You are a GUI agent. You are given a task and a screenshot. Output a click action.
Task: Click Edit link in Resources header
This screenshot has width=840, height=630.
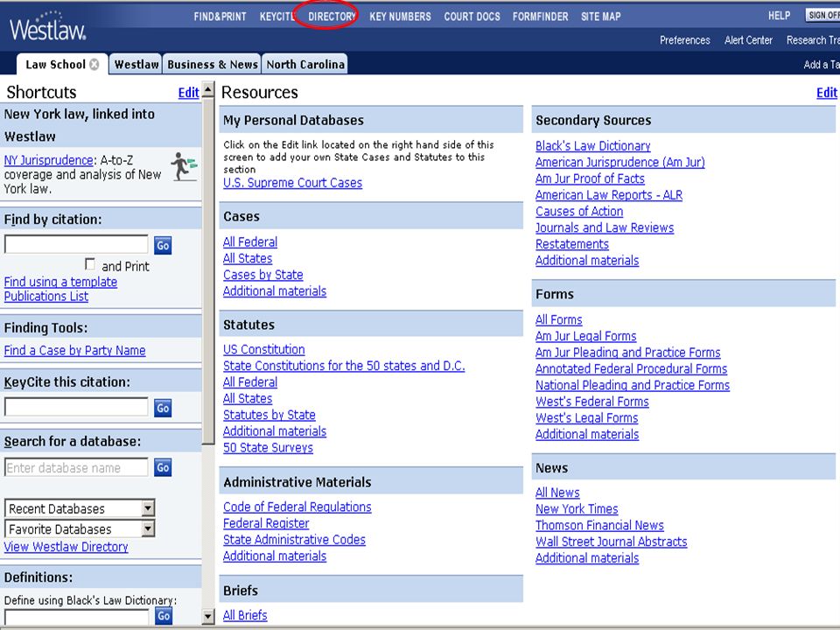pyautogui.click(x=827, y=93)
